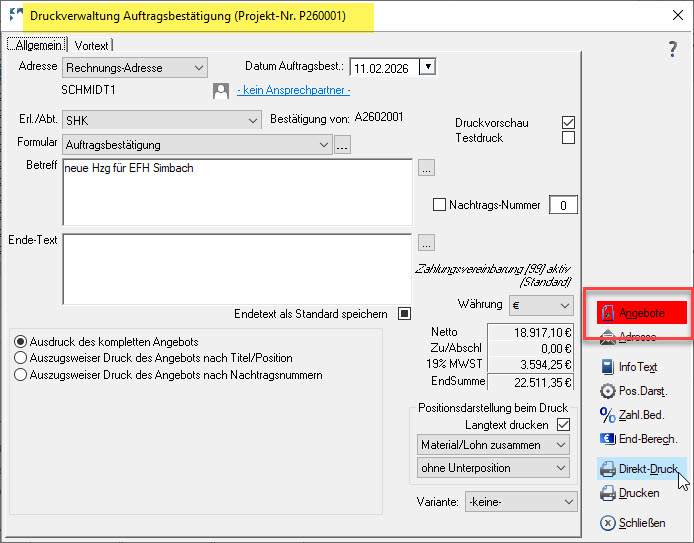Viewport: 694px width, 543px height.
Task: Enable the Testdruck checkbox
Action: click(569, 138)
